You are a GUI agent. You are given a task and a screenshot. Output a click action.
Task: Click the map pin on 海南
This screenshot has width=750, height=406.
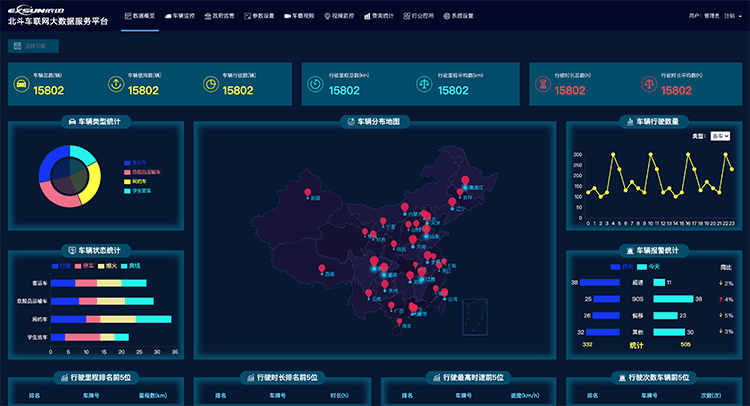(399, 322)
